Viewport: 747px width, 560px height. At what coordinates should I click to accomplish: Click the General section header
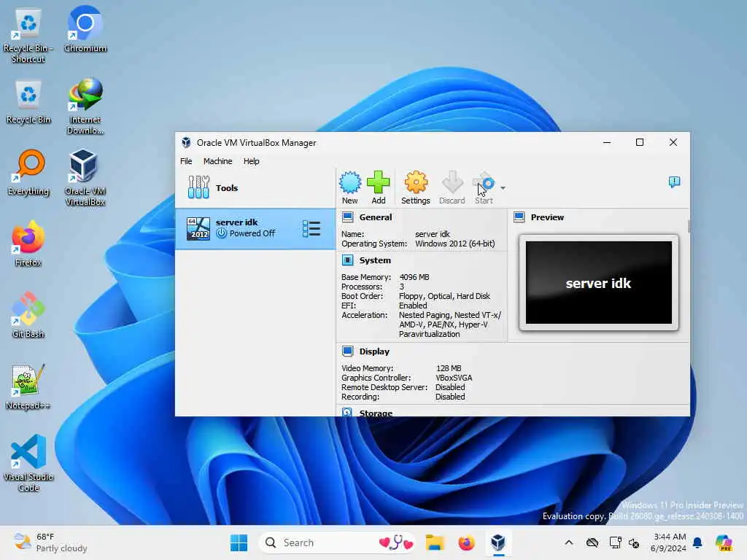[x=376, y=217]
